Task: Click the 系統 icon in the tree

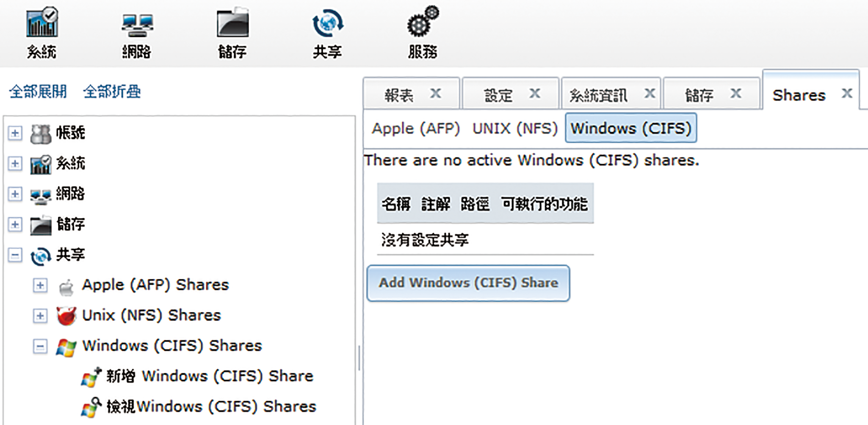Action: click(x=41, y=164)
